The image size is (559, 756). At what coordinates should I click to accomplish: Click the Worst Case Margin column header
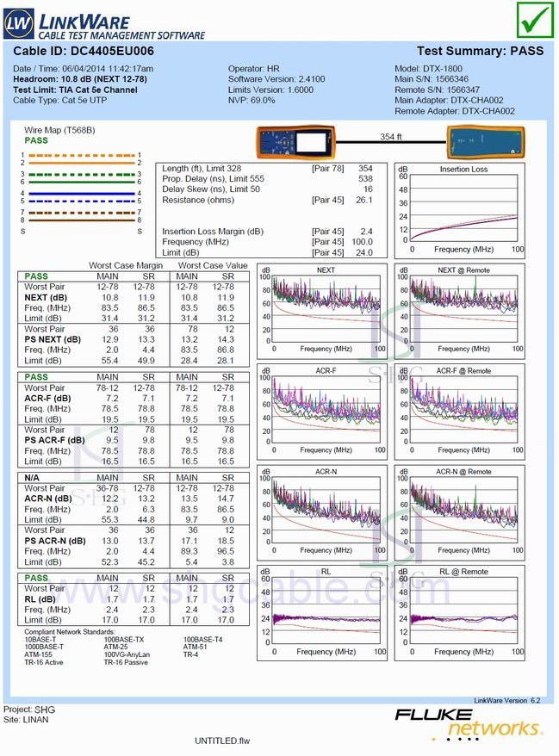[x=126, y=266]
